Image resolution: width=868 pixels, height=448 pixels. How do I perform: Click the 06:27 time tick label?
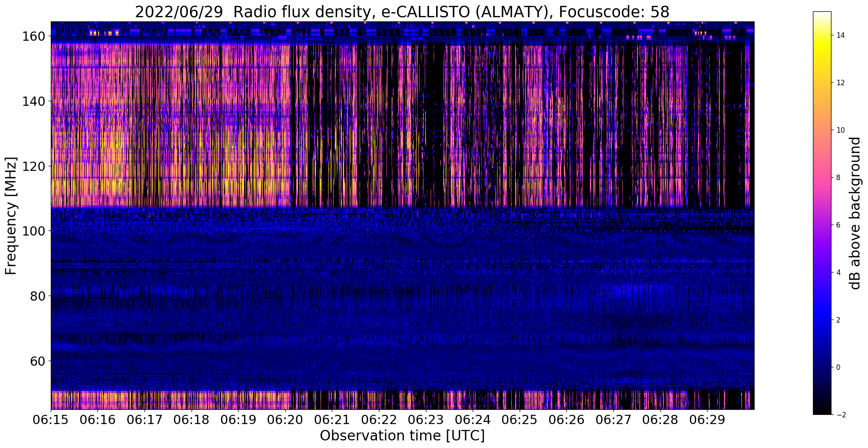point(614,419)
